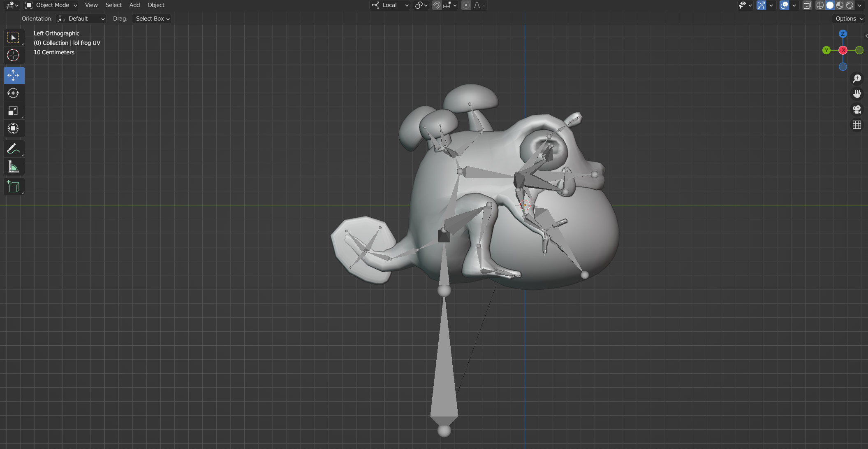Click the Zoom viewport magnifier icon
Viewport: 868px width, 449px height.
pos(857,78)
